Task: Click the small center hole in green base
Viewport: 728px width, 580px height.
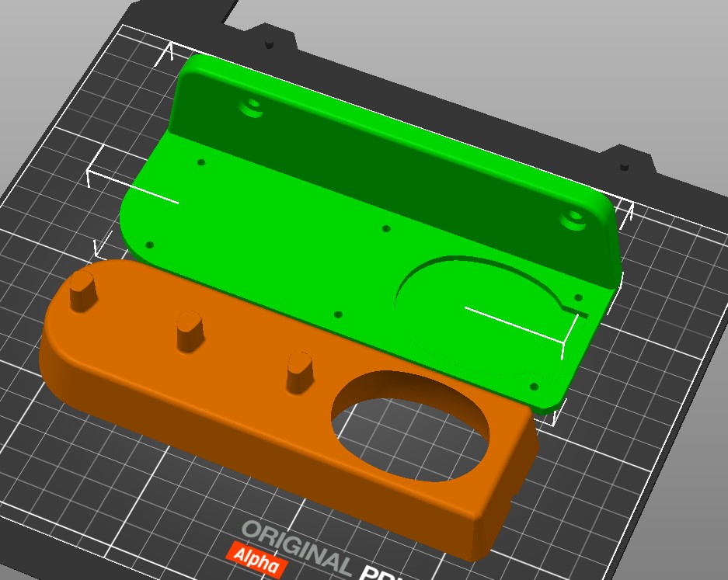Action: pos(386,229)
